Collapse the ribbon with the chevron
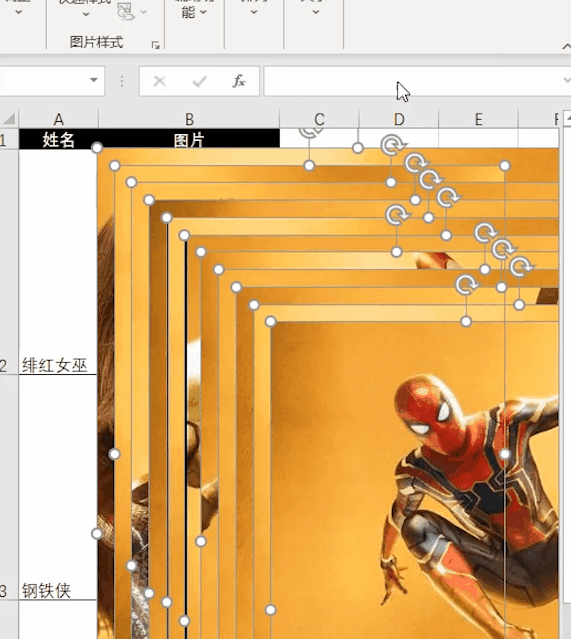571x639 pixels. 567,46
